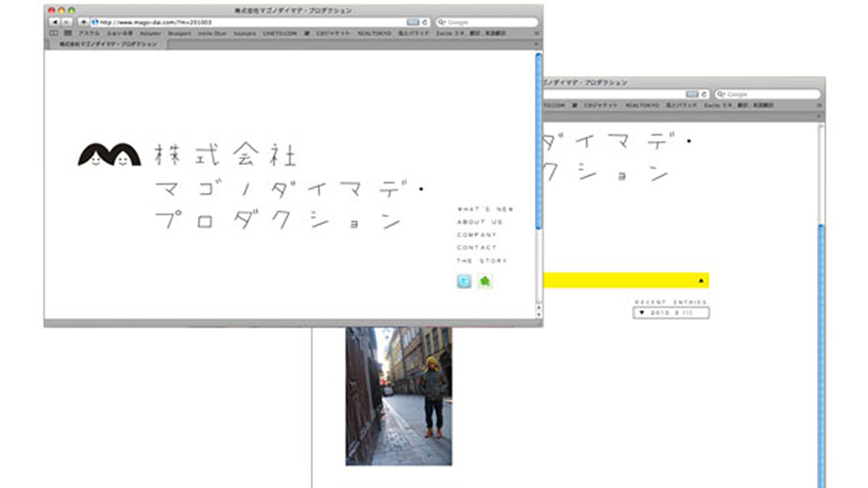
Task: Open the LINETO.COM bookmark in the front window
Action: pos(280,33)
